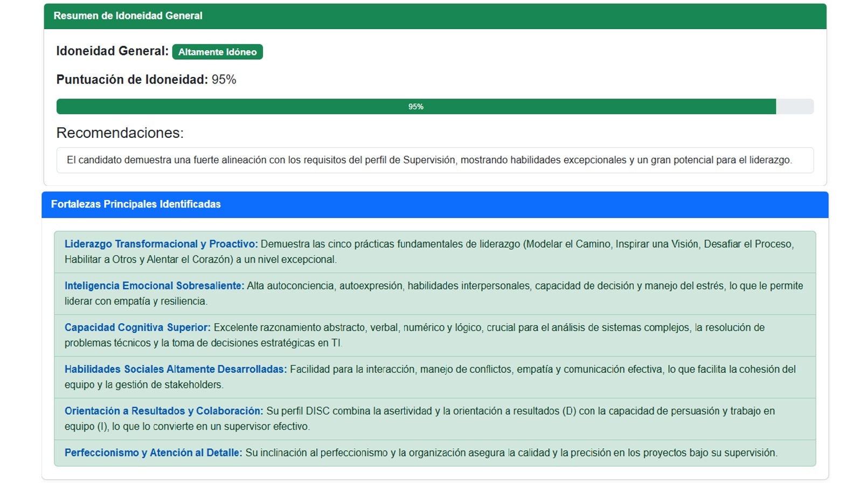Open the Liderazgo Transformacional y Proactivo title

point(161,244)
